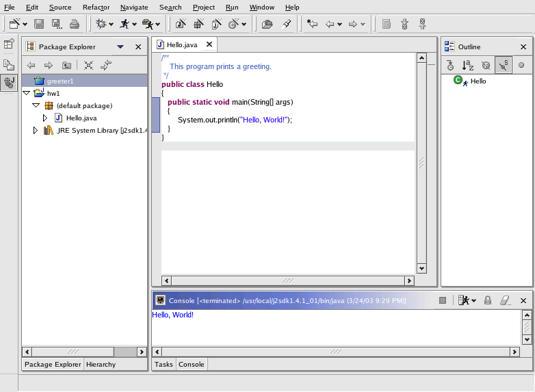Switch to the Tasks tab
The height and width of the screenshot is (392, 535).
pos(164,365)
